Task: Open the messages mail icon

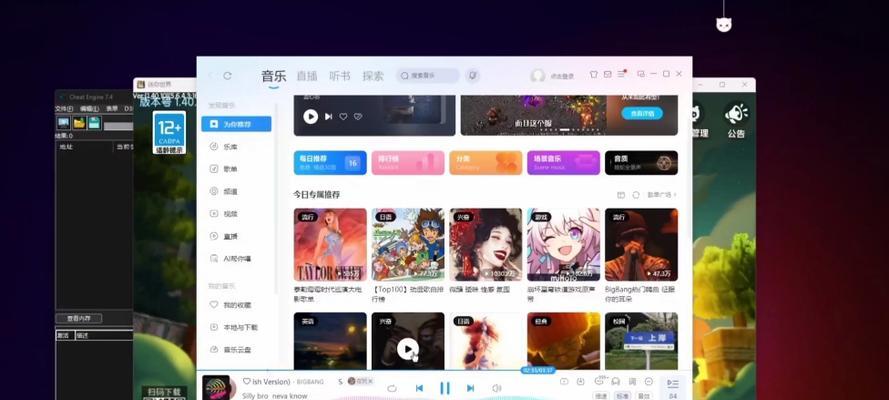Action: (608, 74)
